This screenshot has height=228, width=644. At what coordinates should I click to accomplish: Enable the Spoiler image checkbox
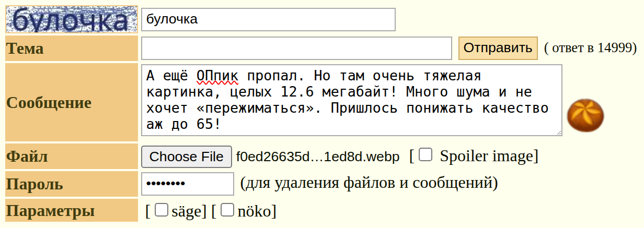click(x=426, y=155)
